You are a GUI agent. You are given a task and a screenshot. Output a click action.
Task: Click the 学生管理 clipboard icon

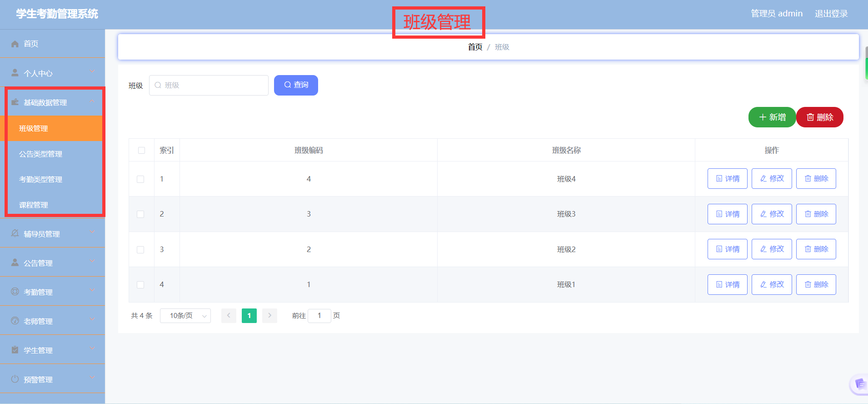click(15, 350)
